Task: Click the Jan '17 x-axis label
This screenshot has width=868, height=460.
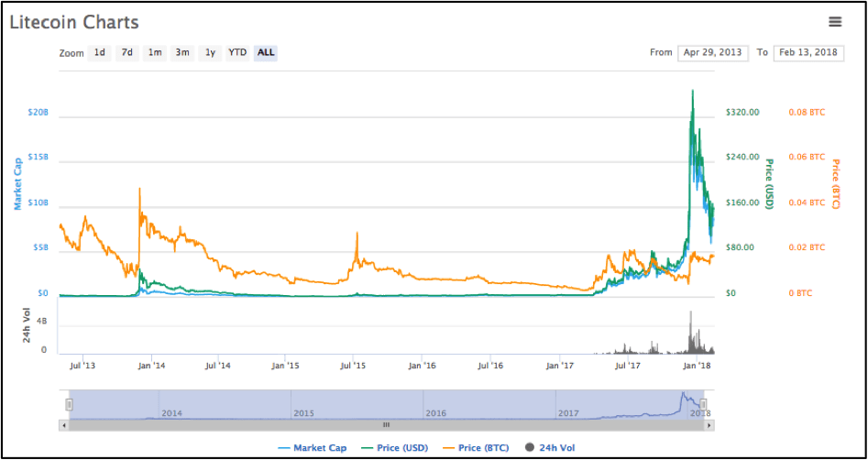Action: [x=559, y=366]
